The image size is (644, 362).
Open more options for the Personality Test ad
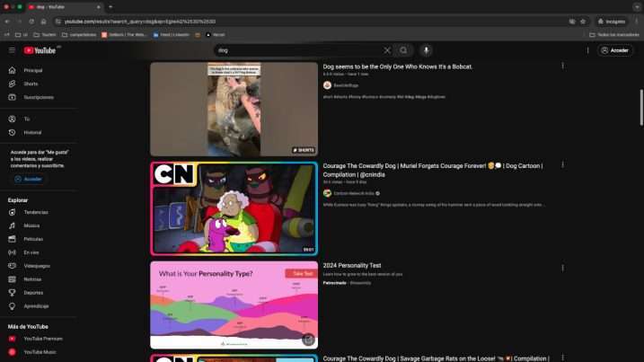click(562, 268)
